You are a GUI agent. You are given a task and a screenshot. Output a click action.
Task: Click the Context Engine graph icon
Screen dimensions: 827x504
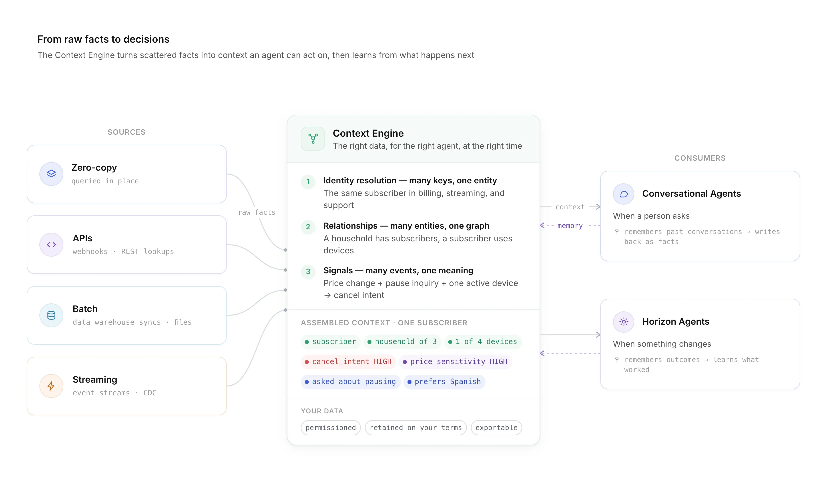click(x=313, y=139)
